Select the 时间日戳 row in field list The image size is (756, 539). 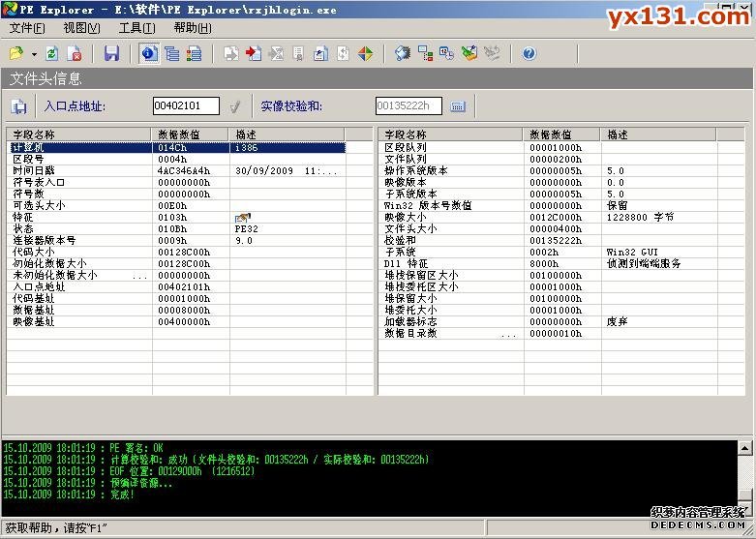point(77,170)
